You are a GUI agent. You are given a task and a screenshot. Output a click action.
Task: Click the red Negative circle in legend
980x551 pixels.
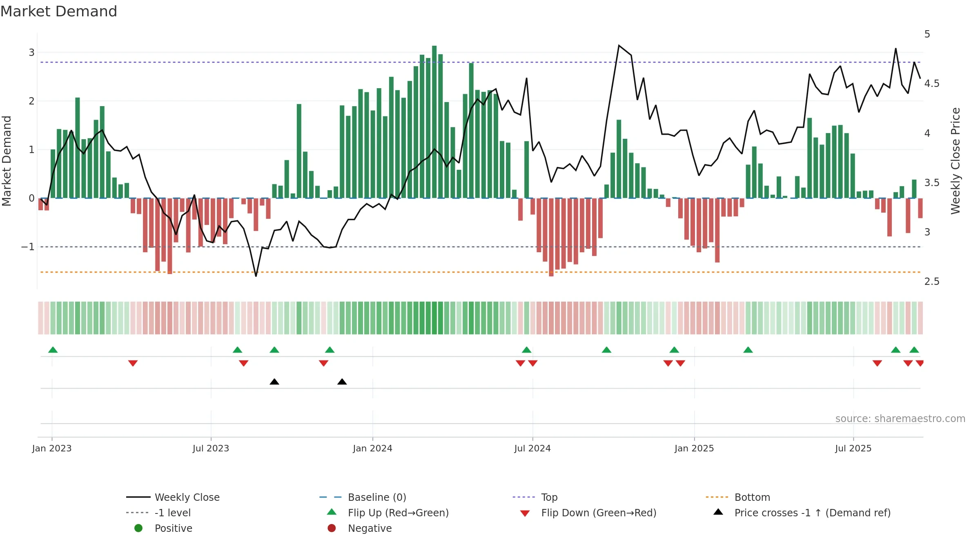(x=332, y=528)
